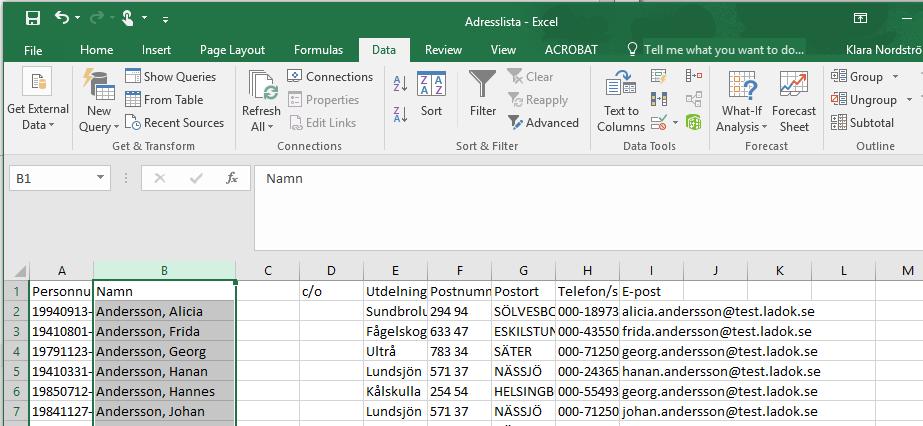Click cell Andersson, Frida
923x426 pixels.
click(164, 331)
